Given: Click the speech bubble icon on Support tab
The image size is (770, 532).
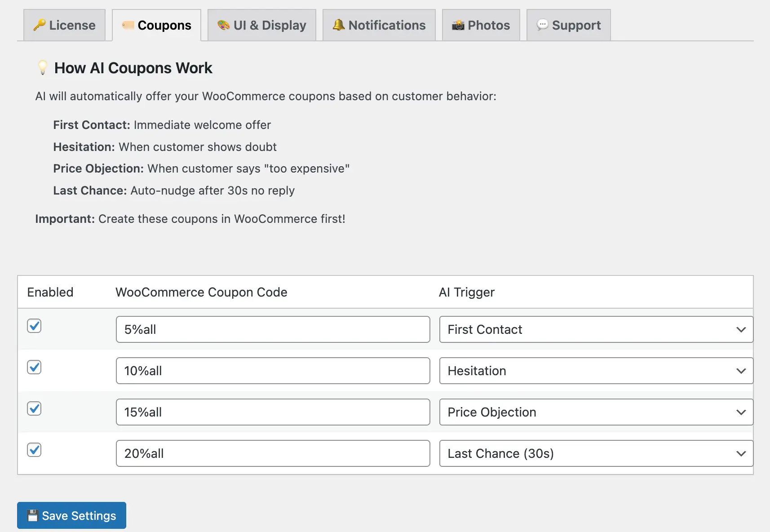Looking at the screenshot, I should [543, 25].
